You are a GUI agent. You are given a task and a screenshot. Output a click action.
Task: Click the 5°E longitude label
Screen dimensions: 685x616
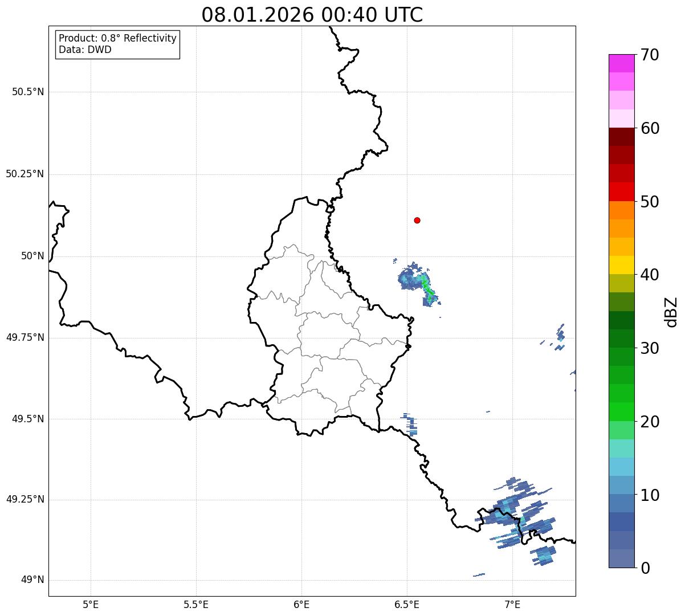click(91, 605)
